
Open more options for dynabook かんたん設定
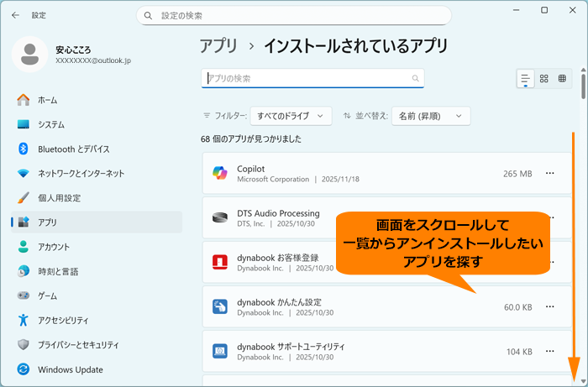[549, 306]
